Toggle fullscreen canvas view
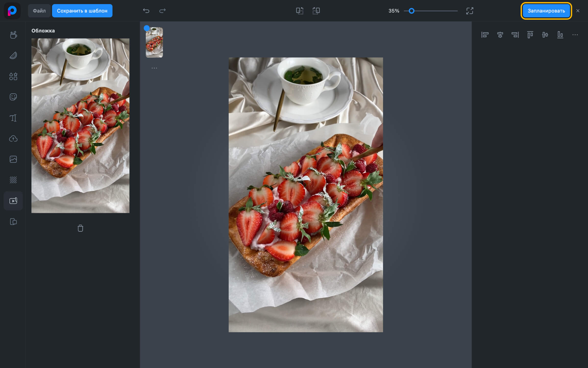The image size is (588, 368). pyautogui.click(x=470, y=11)
